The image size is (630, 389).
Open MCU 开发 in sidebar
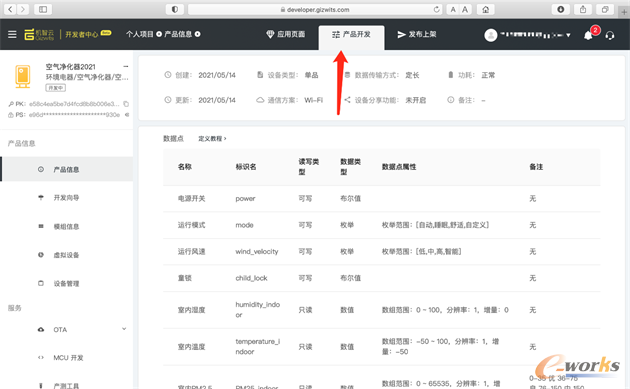[68, 358]
